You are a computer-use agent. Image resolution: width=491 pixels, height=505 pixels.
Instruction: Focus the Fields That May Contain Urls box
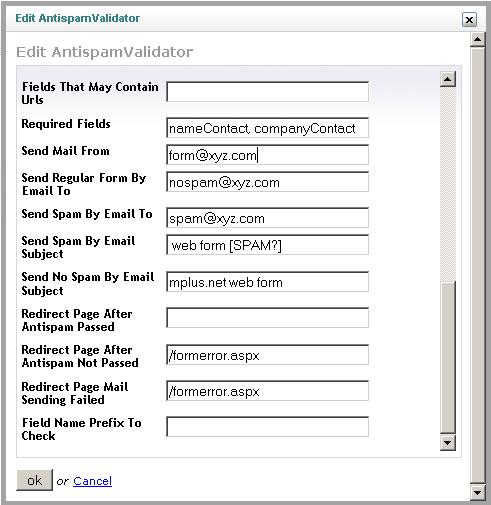(x=267, y=92)
